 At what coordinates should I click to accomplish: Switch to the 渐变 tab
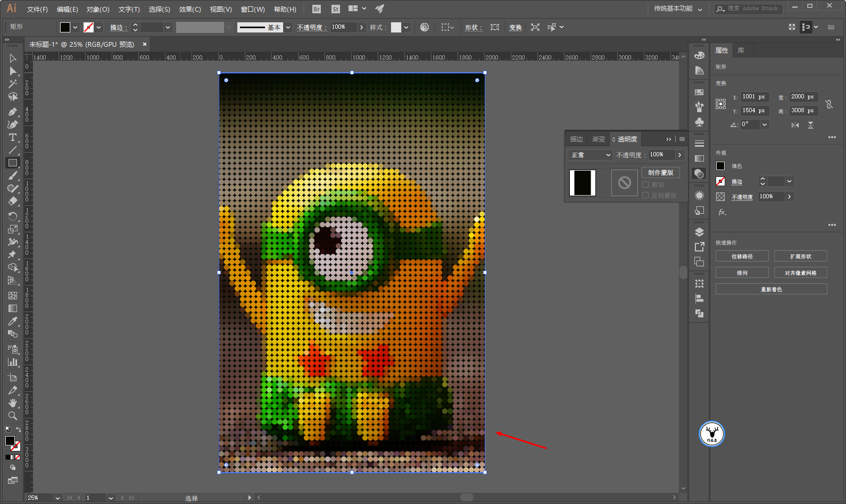coord(599,139)
